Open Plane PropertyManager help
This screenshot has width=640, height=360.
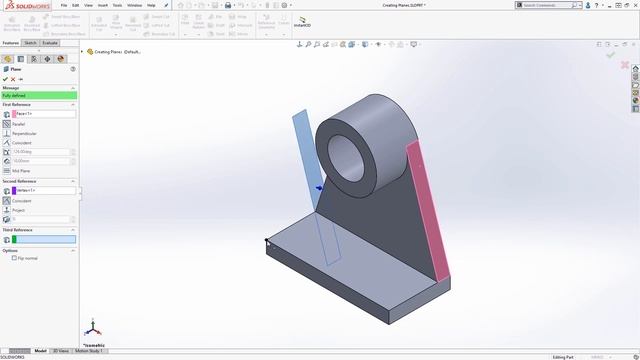(73, 69)
